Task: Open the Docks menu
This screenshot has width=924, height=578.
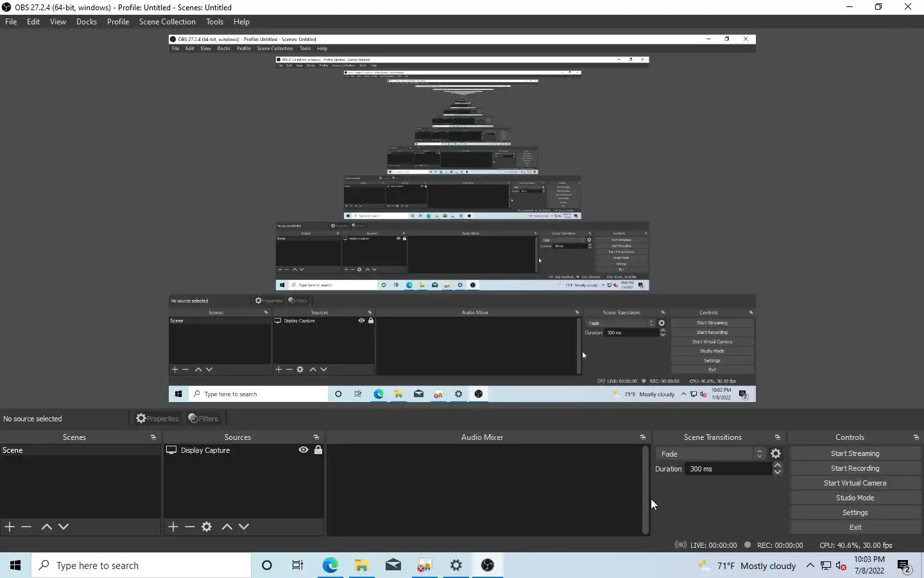Action: 87,22
